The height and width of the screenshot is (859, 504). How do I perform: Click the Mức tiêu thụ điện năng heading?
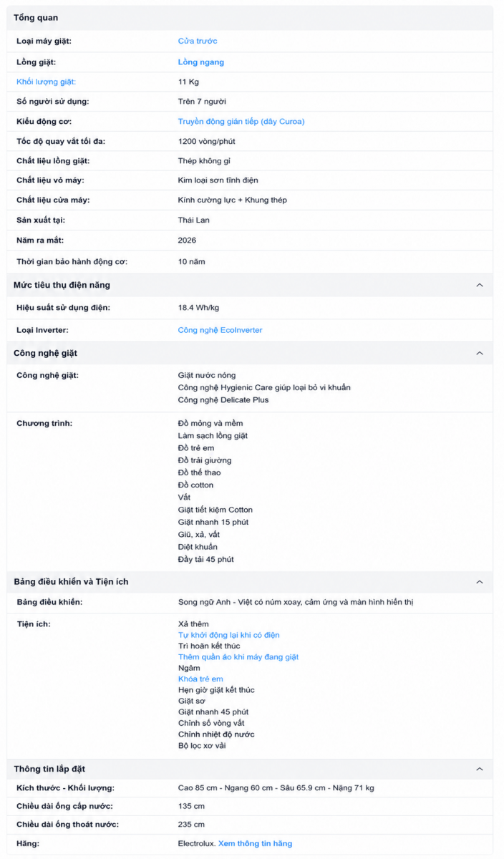[x=62, y=285]
